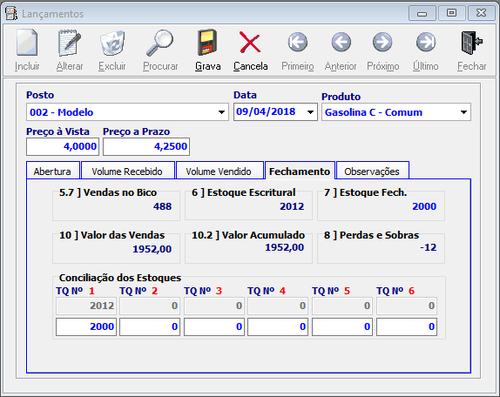
Task: Close form with Fechar door icon
Action: (472, 43)
